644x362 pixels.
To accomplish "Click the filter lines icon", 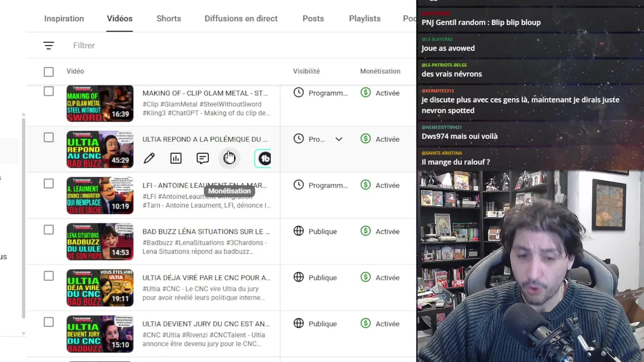I will coord(48,45).
